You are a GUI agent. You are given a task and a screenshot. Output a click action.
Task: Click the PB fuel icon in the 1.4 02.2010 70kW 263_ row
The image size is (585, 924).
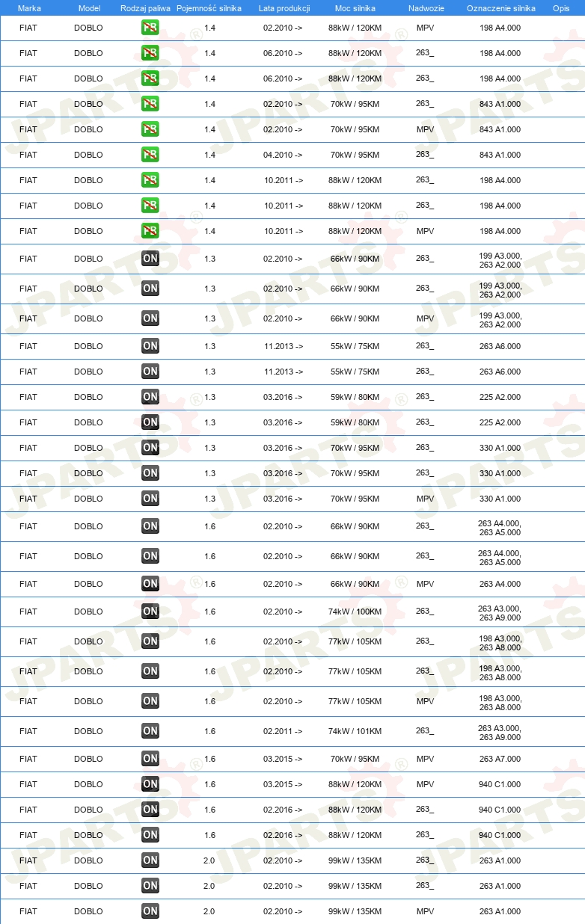pos(150,104)
